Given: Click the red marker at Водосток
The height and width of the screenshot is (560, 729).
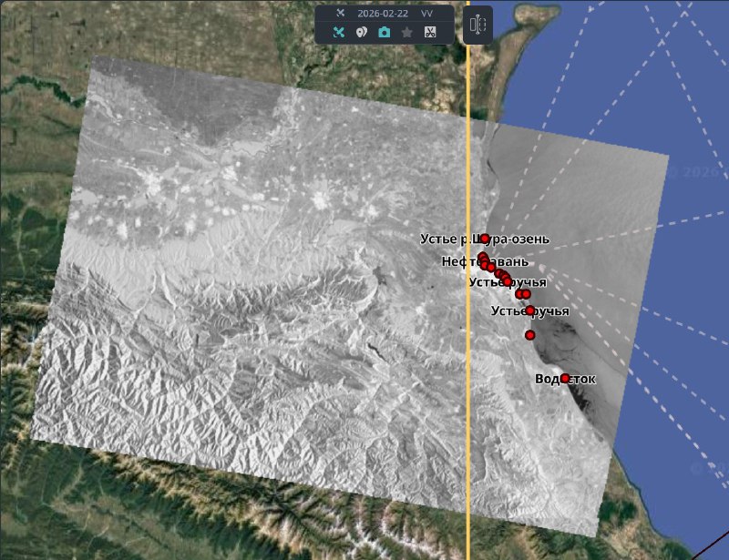Looking at the screenshot, I should pos(565,378).
